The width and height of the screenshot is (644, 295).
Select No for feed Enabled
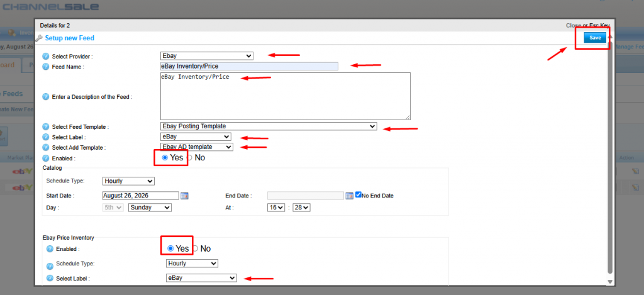tap(189, 158)
